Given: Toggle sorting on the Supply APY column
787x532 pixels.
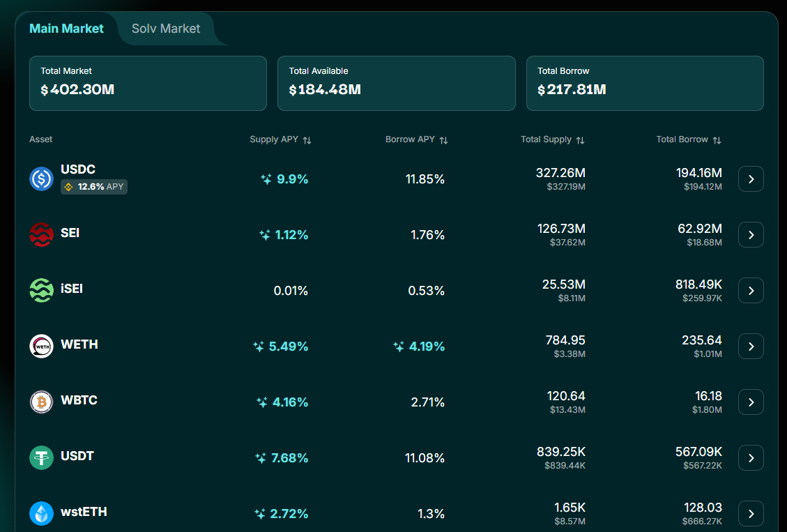Looking at the screenshot, I should tap(307, 139).
